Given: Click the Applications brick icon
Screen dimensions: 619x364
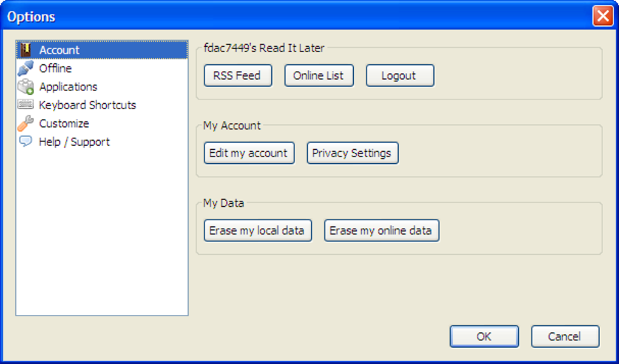Looking at the screenshot, I should coord(25,87).
